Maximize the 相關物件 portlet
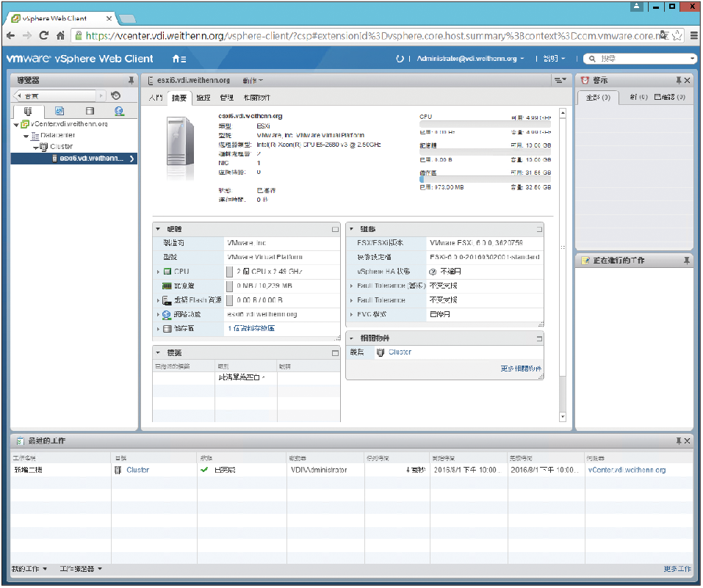The height and width of the screenshot is (588, 703). click(x=539, y=339)
